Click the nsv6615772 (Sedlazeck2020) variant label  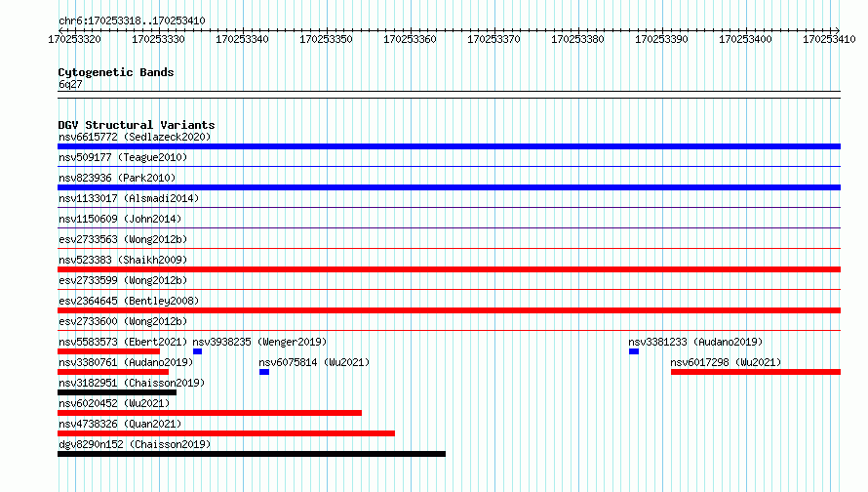point(135,137)
